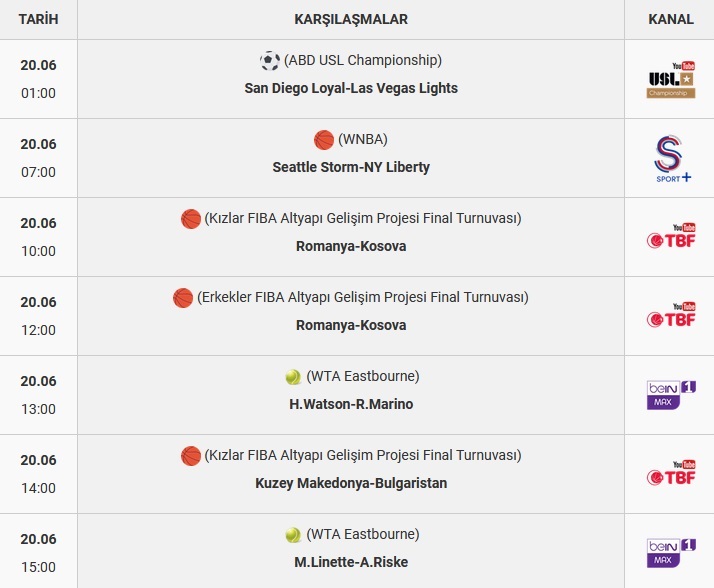
Task: Click the USL Championship YouTube channel logo
Action: pos(671,80)
